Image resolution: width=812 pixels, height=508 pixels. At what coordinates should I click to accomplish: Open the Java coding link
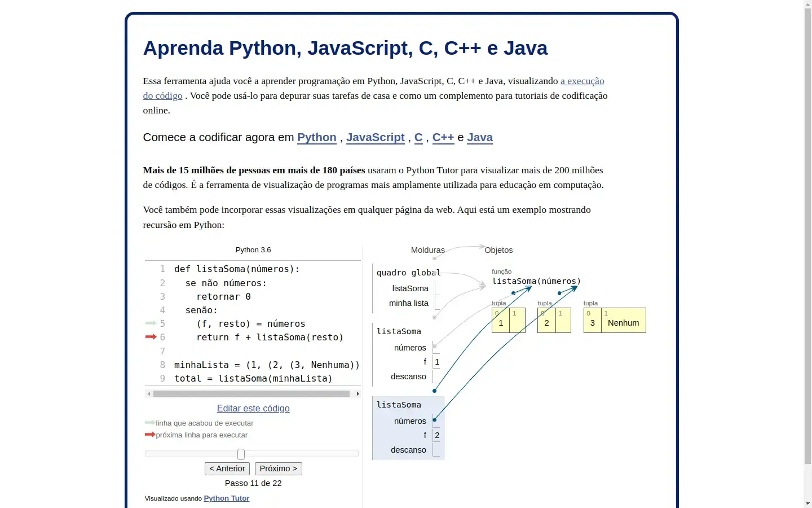tap(479, 138)
